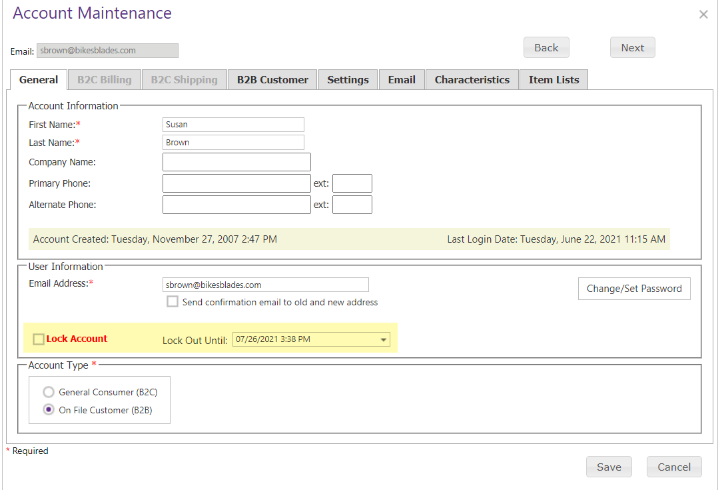The width and height of the screenshot is (720, 493).
Task: Open the Settings tab
Action: click(348, 80)
